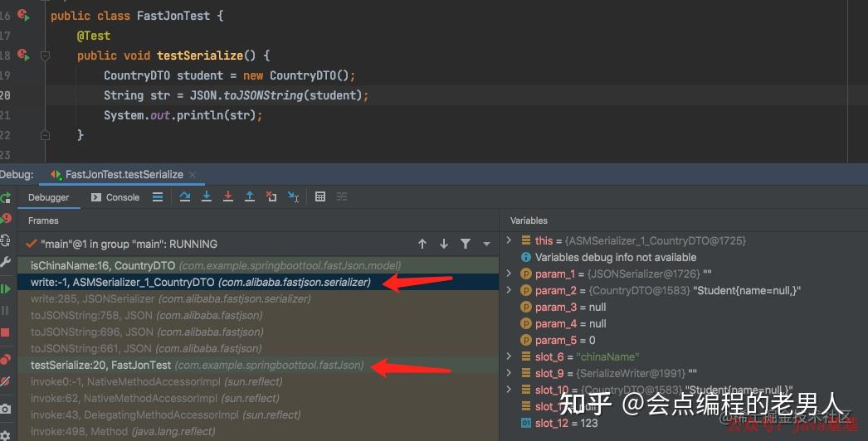
Task: Collapse the testSerialize method fold marker
Action: click(46, 56)
